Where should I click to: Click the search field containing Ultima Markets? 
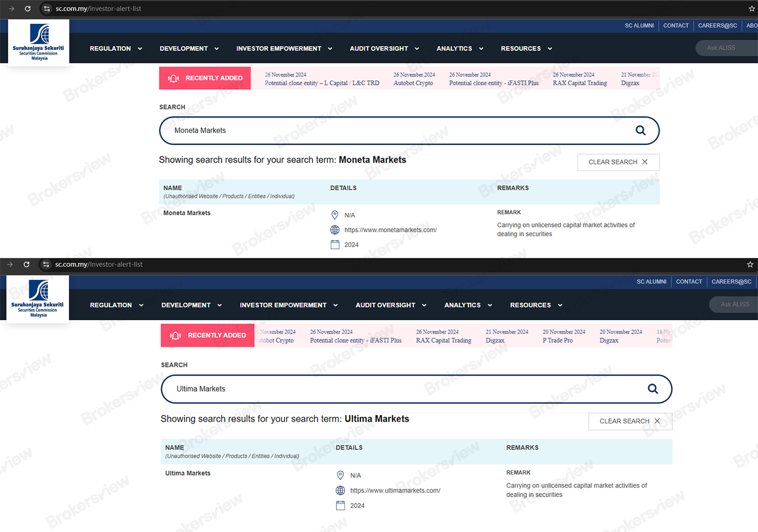coord(400,389)
